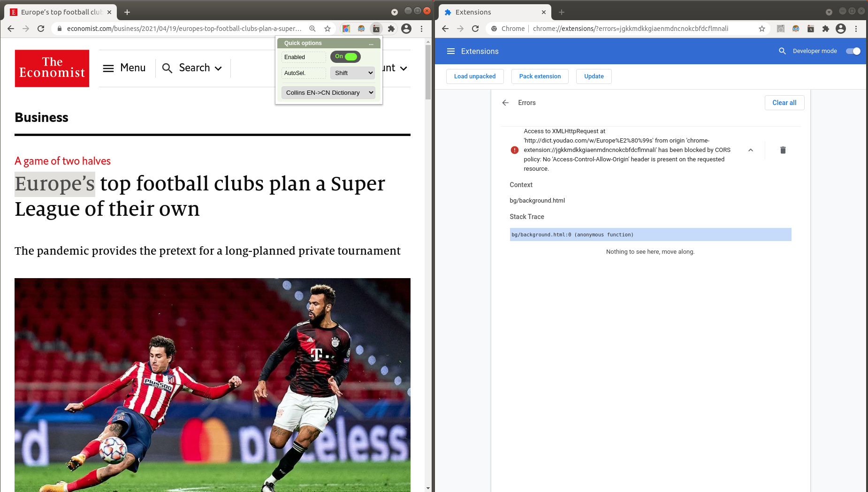
Task: Click the search magnifier on Extensions page
Action: 782,51
